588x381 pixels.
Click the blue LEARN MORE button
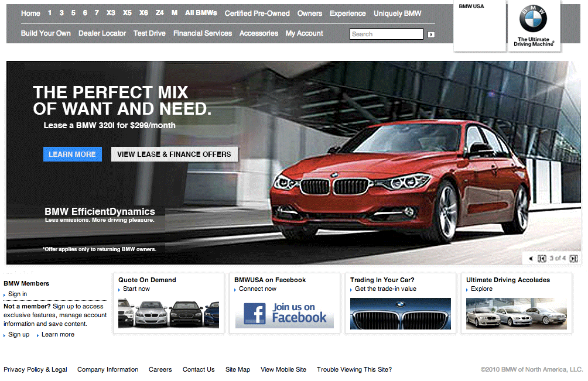tap(73, 155)
